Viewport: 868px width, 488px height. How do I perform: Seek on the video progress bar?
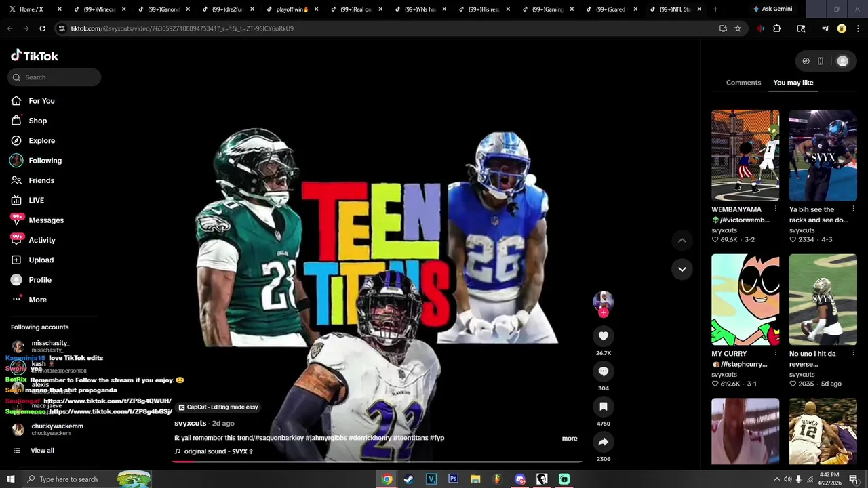(377, 462)
